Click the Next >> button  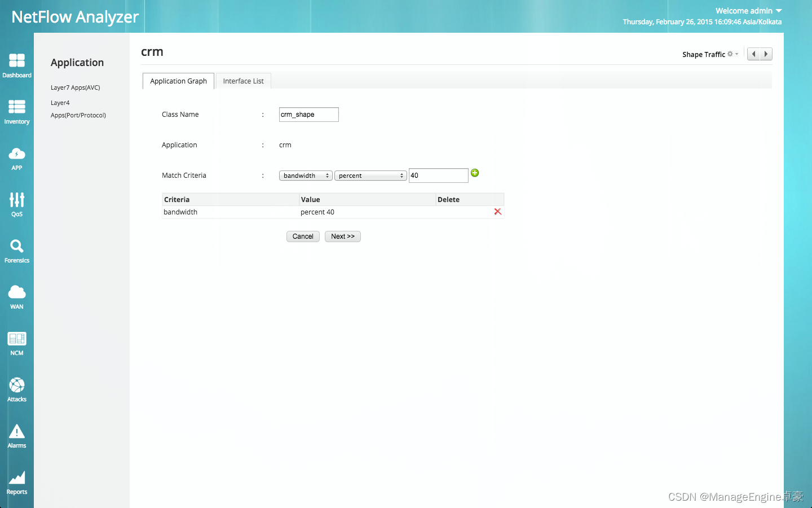(x=343, y=237)
